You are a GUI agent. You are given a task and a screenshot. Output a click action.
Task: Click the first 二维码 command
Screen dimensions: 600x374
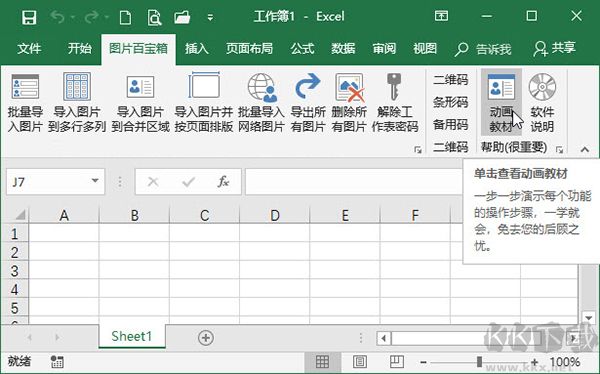[x=450, y=80]
